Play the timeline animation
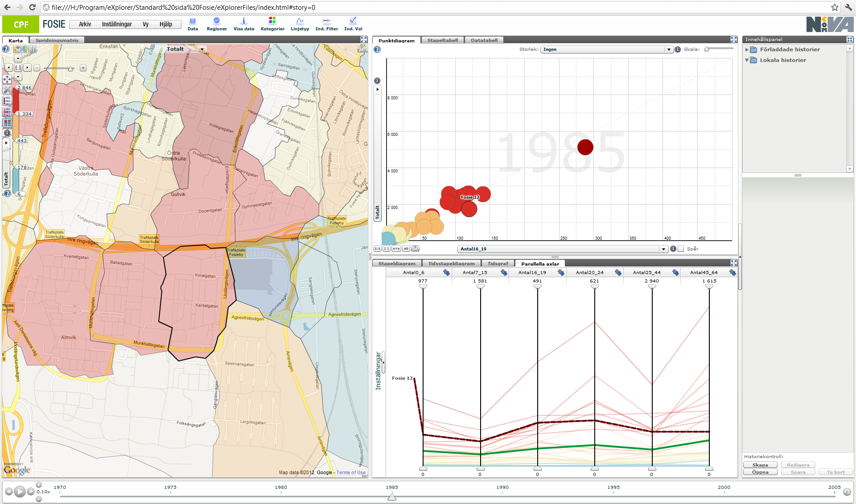The width and height of the screenshot is (856, 504). point(19,492)
